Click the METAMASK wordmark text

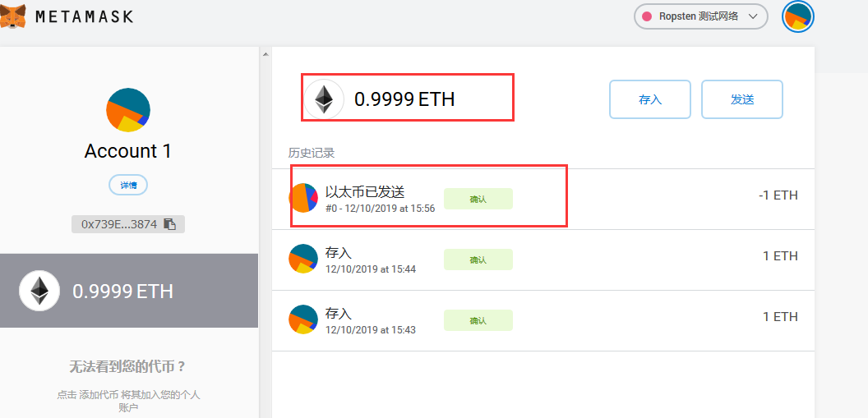(84, 16)
